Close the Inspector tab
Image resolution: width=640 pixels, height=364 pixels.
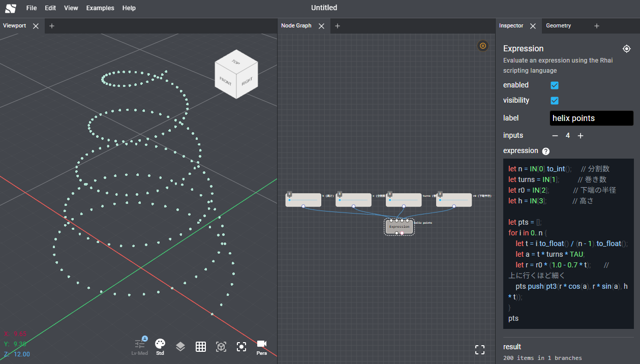[x=533, y=26]
